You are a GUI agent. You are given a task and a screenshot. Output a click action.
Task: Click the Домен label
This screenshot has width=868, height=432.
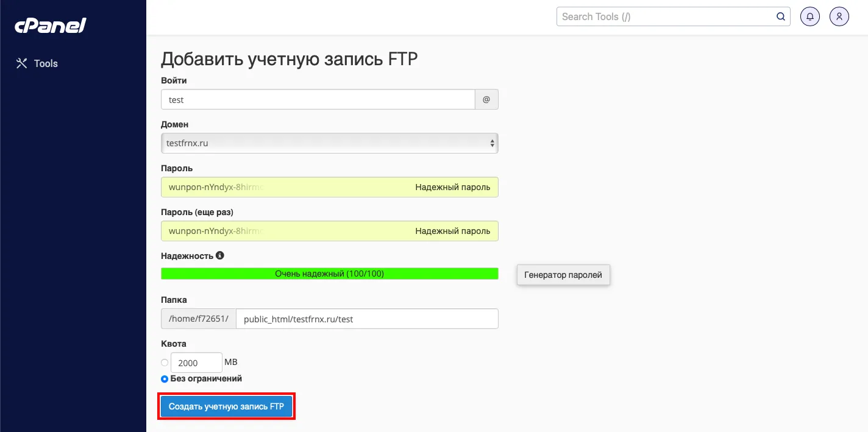click(x=175, y=124)
